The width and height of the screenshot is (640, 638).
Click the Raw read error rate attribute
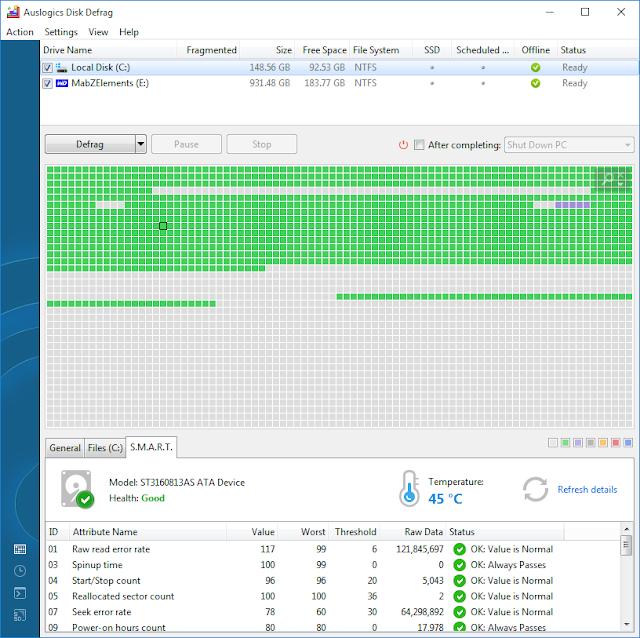(x=111, y=549)
